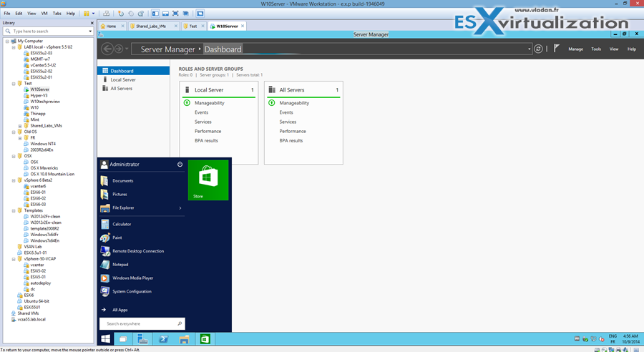The width and height of the screenshot is (644, 352).
Task: Click the Search everywhere field
Action: point(142,323)
